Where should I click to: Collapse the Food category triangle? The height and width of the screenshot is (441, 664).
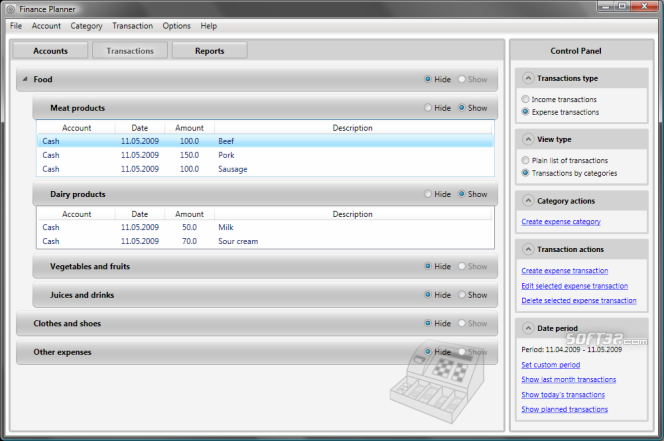click(x=25, y=79)
